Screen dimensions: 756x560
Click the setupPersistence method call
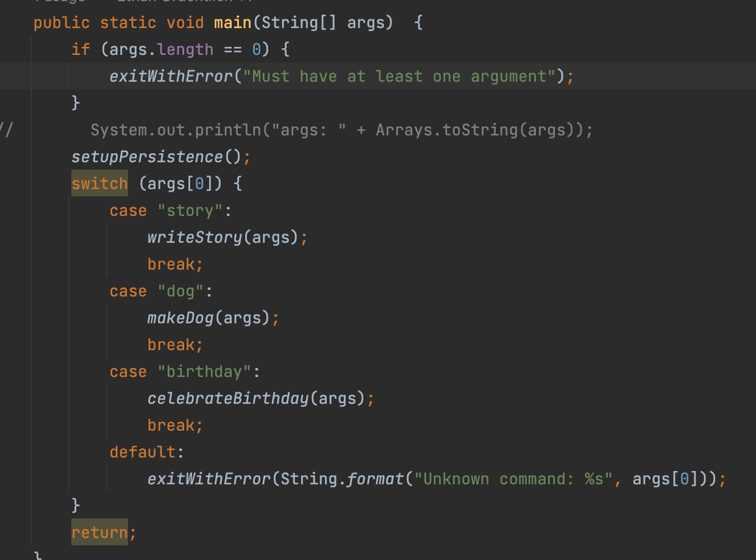[148, 157]
